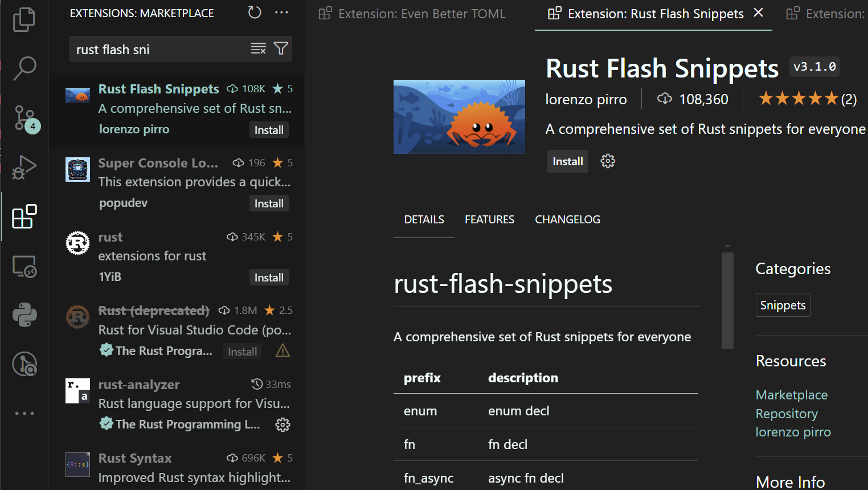Click the Super Console Log extension icon
Image resolution: width=868 pixels, height=490 pixels.
tap(77, 169)
